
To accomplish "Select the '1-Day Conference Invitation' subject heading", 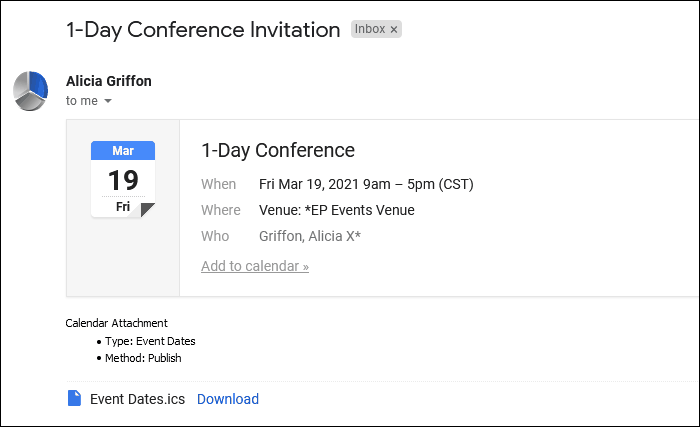I will (203, 30).
